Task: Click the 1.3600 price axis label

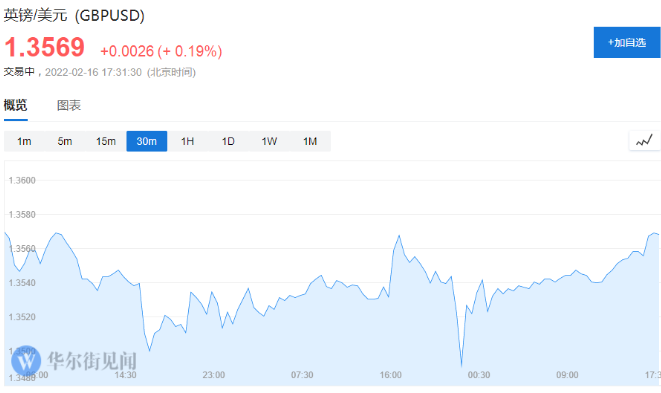Action: (22, 180)
